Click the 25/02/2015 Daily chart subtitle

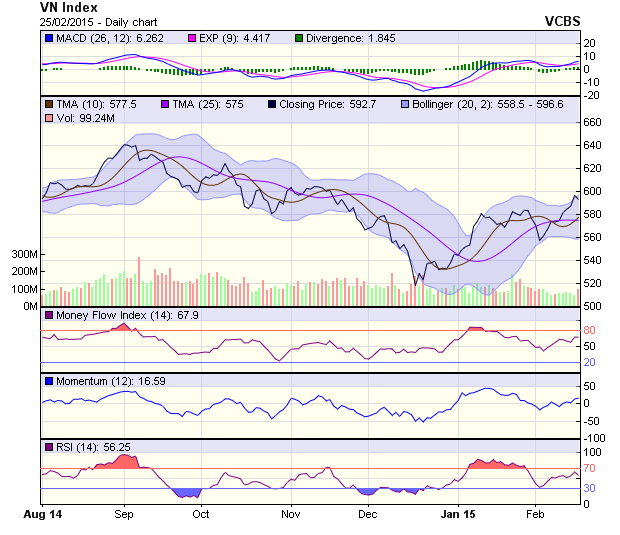click(88, 21)
